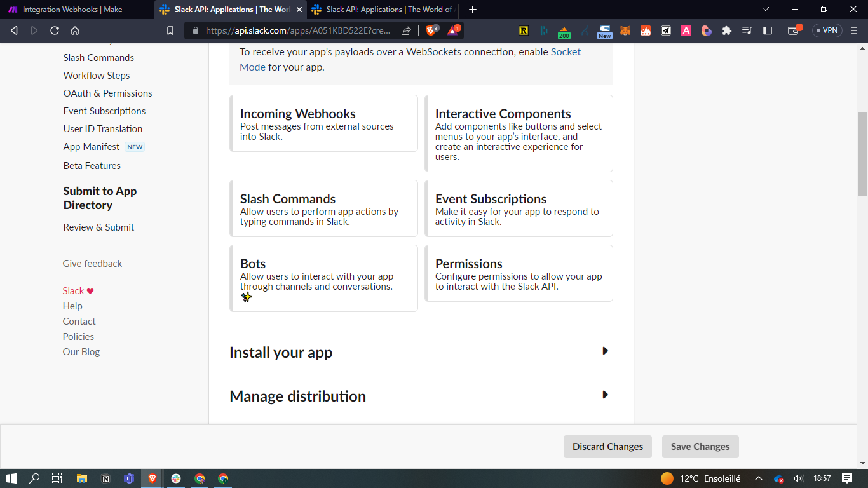Open the extensions puzzle piece menu
This screenshot has height=488, width=868.
727,30
